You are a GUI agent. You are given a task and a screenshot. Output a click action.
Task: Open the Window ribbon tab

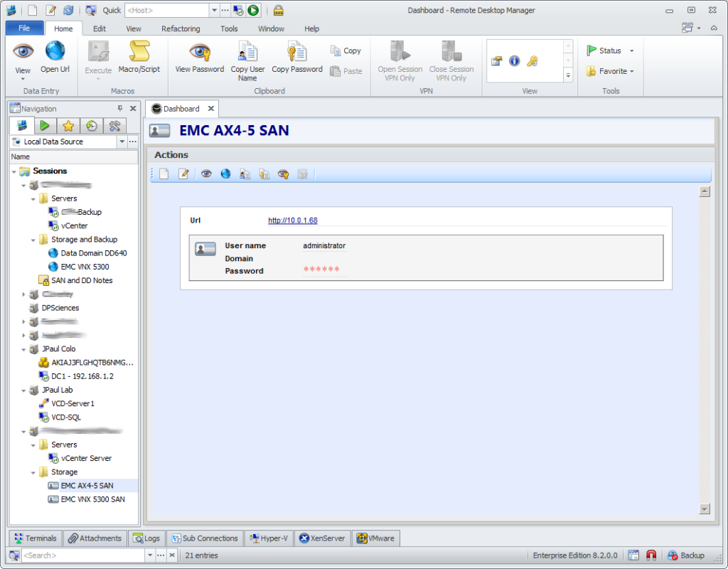click(271, 28)
